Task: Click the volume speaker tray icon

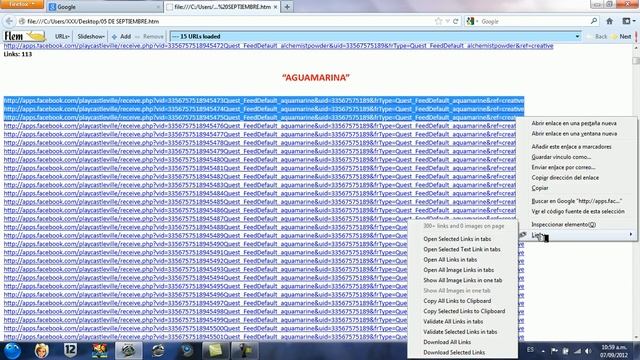Action: (588, 351)
